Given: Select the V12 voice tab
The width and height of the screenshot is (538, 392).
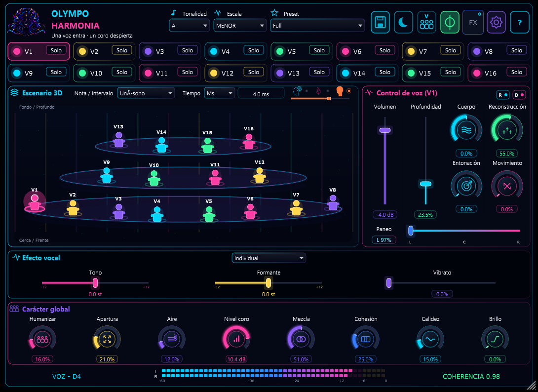Looking at the screenshot, I should pos(235,73).
